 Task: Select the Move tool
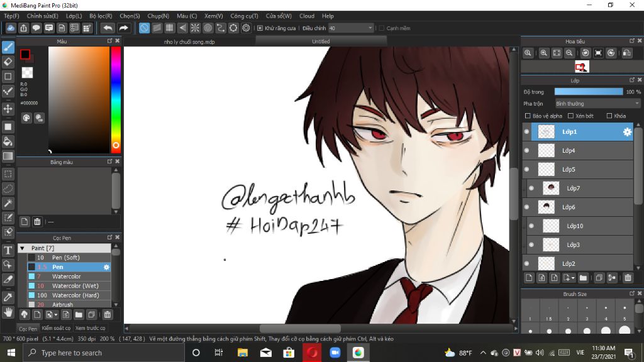coord(8,109)
